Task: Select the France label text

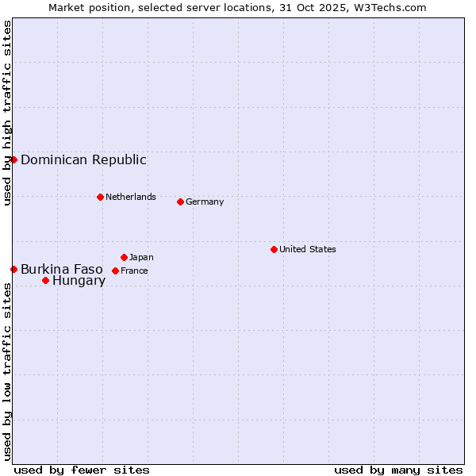Action: pyautogui.click(x=134, y=271)
